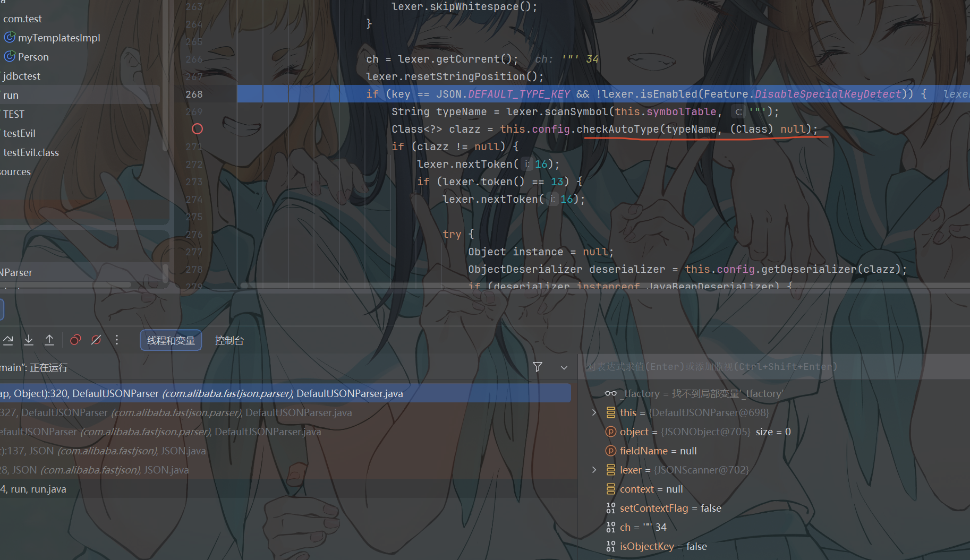Click the parameter icon next to fieldName
This screenshot has width=970, height=560.
coord(611,451)
